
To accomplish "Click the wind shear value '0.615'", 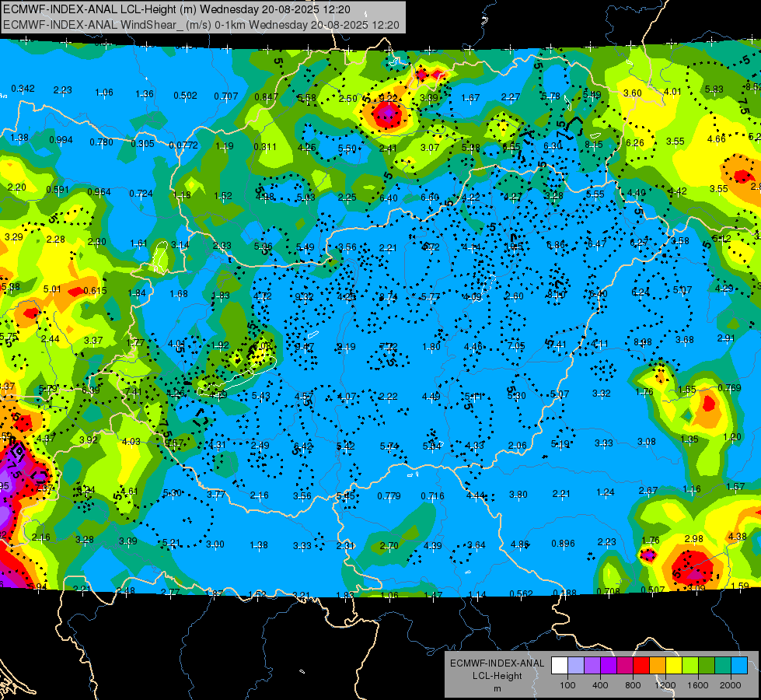I will coord(95,290).
